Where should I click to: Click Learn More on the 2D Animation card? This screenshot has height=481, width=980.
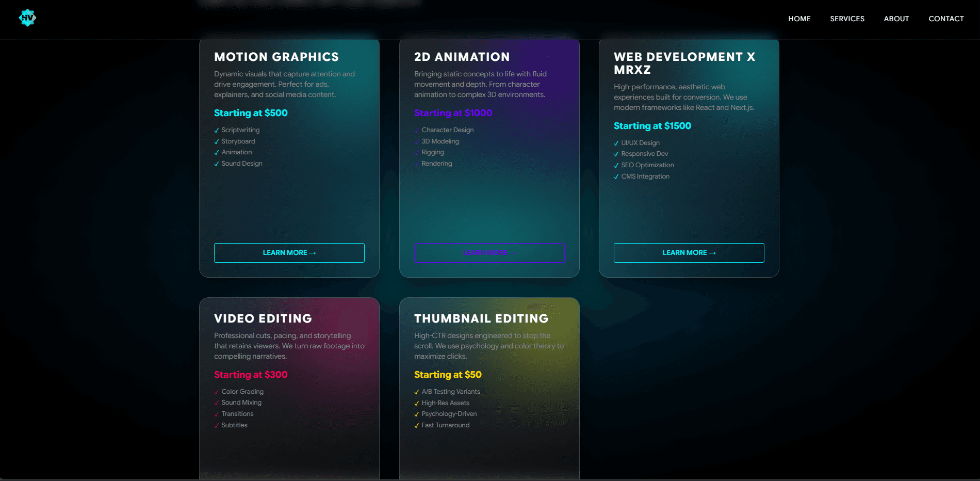tap(489, 252)
